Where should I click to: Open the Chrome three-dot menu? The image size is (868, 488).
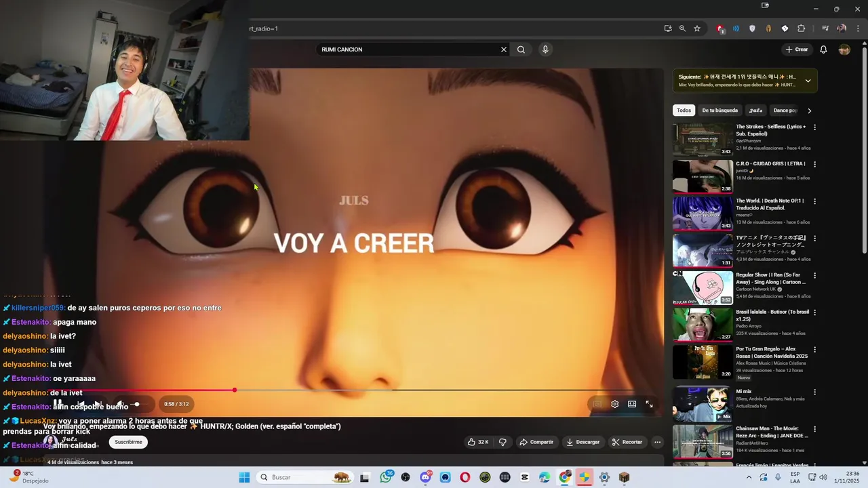(x=858, y=28)
